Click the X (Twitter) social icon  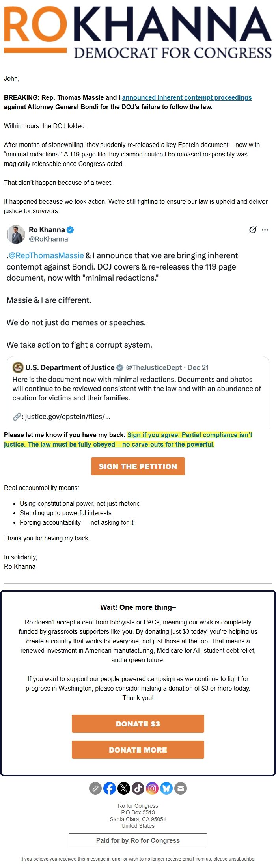124,788
